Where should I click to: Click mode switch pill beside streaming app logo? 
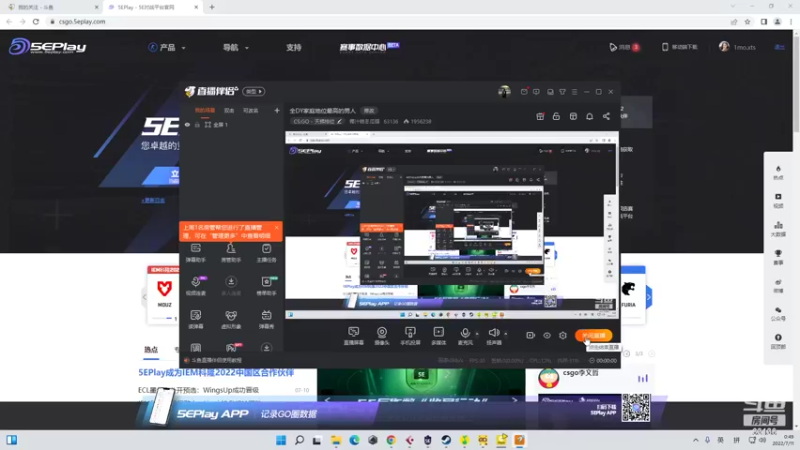[x=254, y=91]
